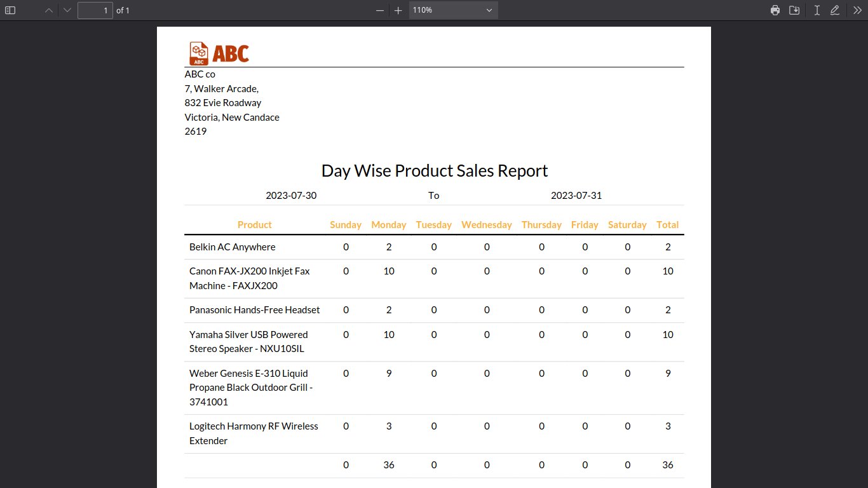Zoom out of the document
The image size is (868, 488).
tap(379, 10)
